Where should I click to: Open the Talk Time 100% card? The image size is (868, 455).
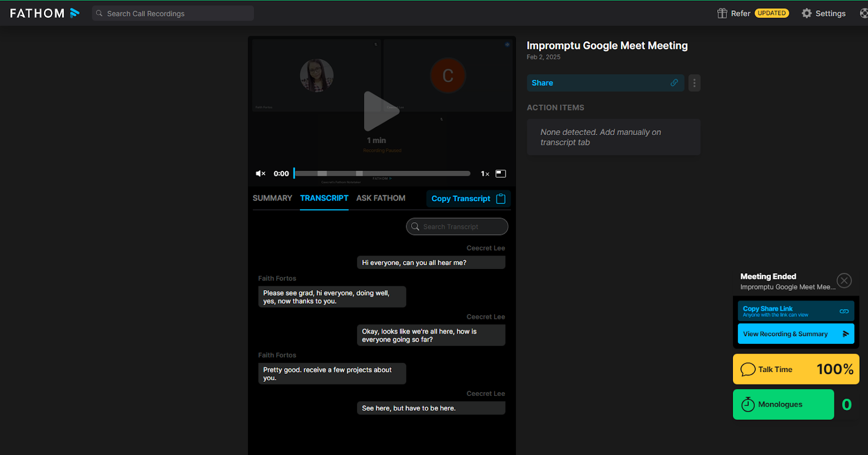(796, 369)
